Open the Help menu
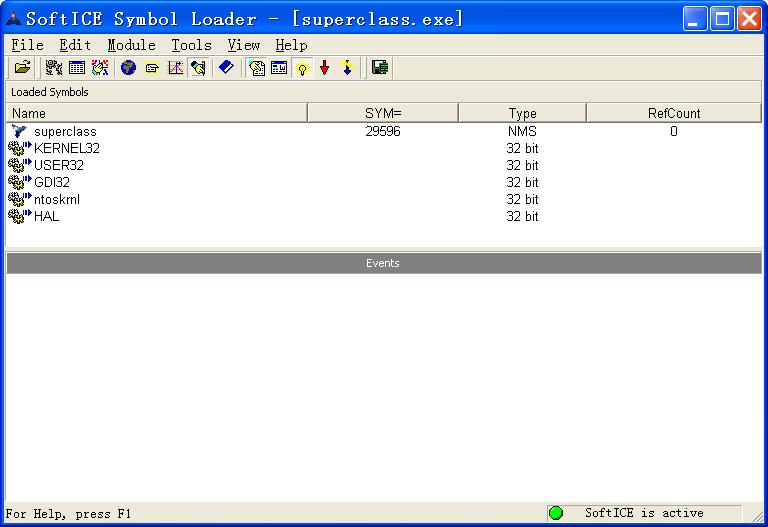 pyautogui.click(x=291, y=45)
